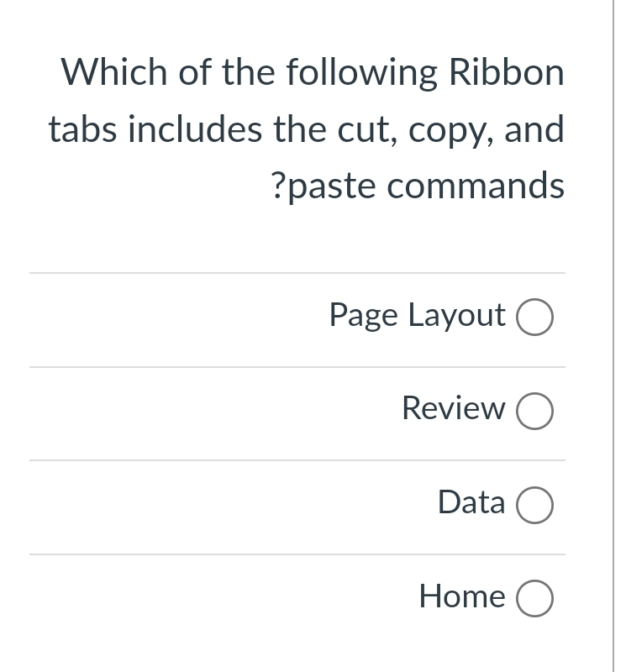
Task: Click the circle next to Home
Action: coord(534,597)
